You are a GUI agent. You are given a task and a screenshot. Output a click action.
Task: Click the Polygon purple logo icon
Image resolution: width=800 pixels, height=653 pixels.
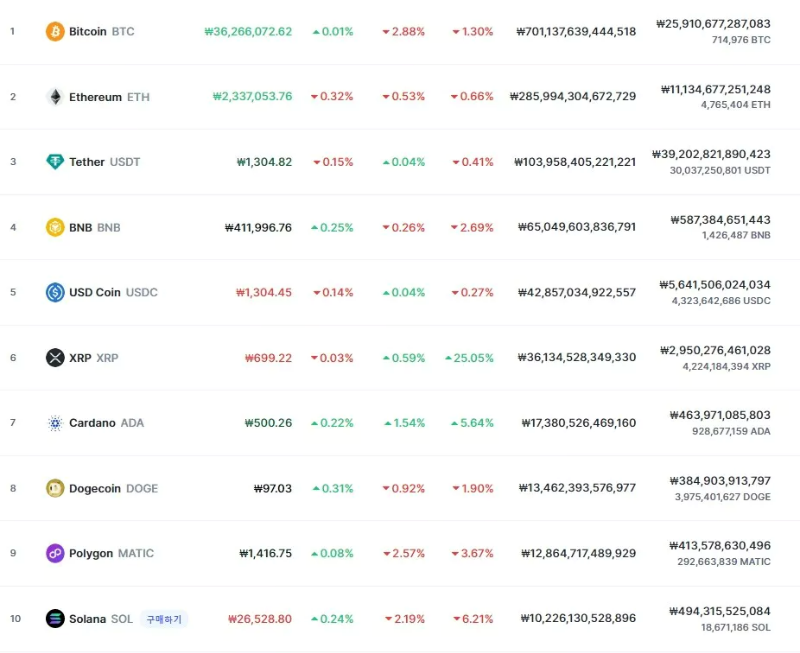click(x=55, y=553)
